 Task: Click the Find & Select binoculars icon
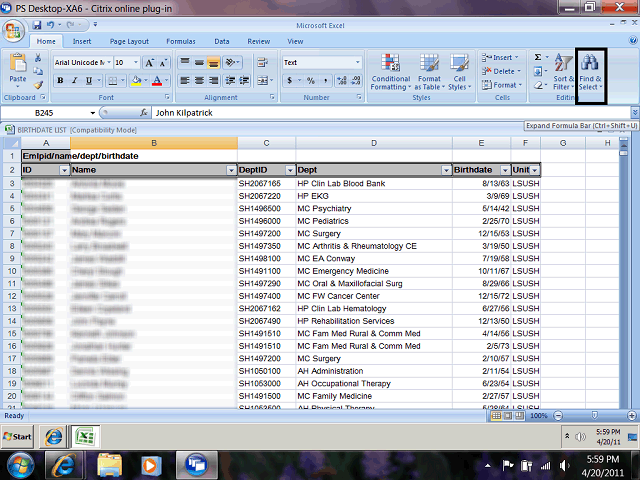[590, 70]
